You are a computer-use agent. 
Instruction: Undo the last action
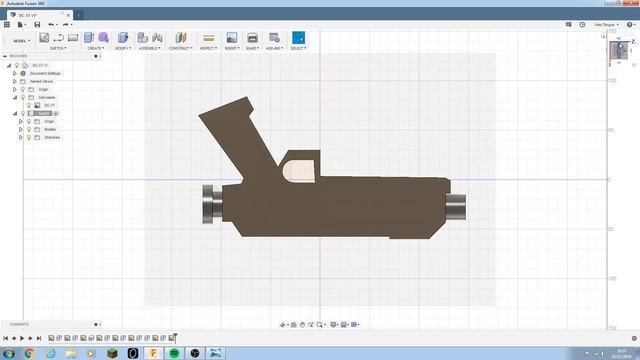click(51, 25)
